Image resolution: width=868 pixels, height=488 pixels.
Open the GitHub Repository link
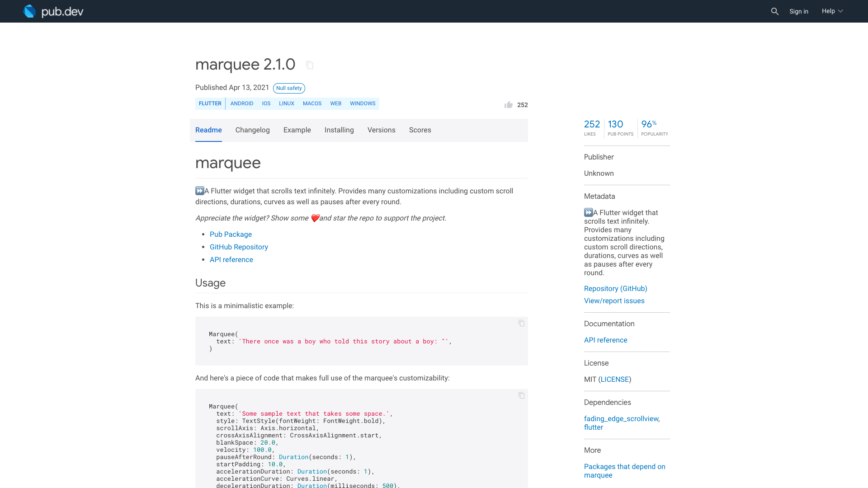pyautogui.click(x=239, y=247)
